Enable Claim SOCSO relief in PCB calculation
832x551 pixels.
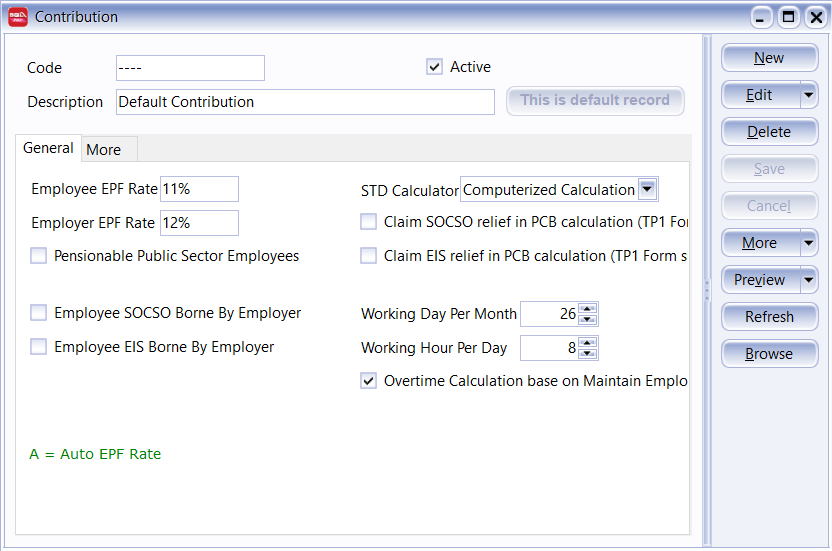[368, 222]
